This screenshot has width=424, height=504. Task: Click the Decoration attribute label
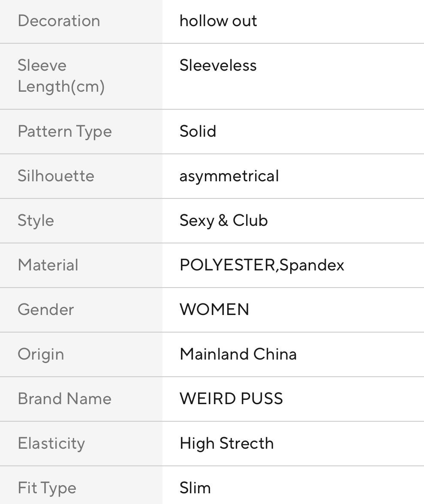tap(59, 21)
